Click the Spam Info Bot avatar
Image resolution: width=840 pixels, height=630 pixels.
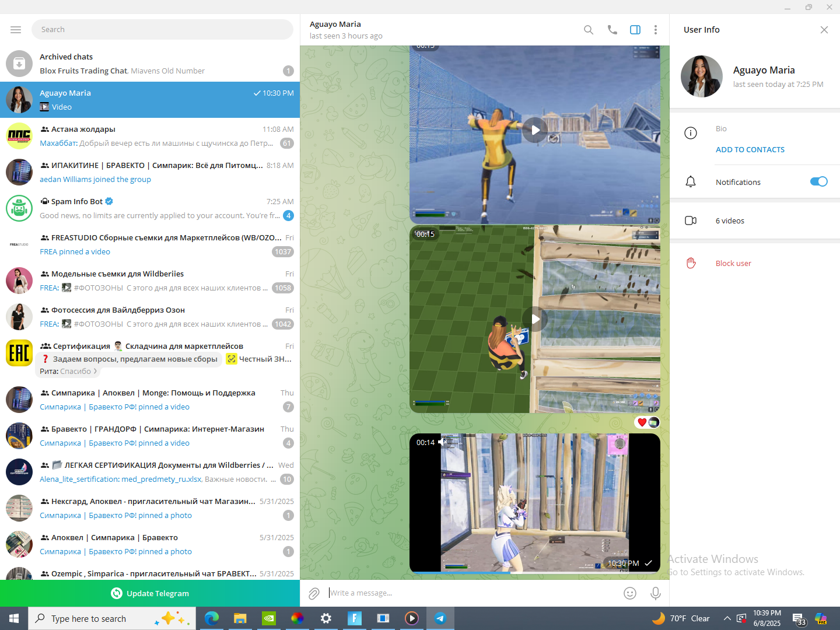[x=19, y=208]
